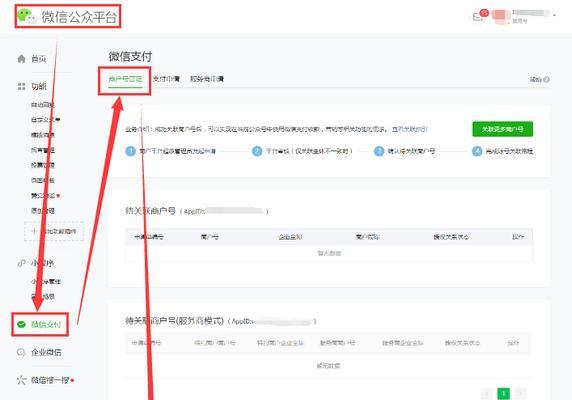Open 投票管理 in the sidebar
The width and height of the screenshot is (572, 400).
tap(43, 165)
